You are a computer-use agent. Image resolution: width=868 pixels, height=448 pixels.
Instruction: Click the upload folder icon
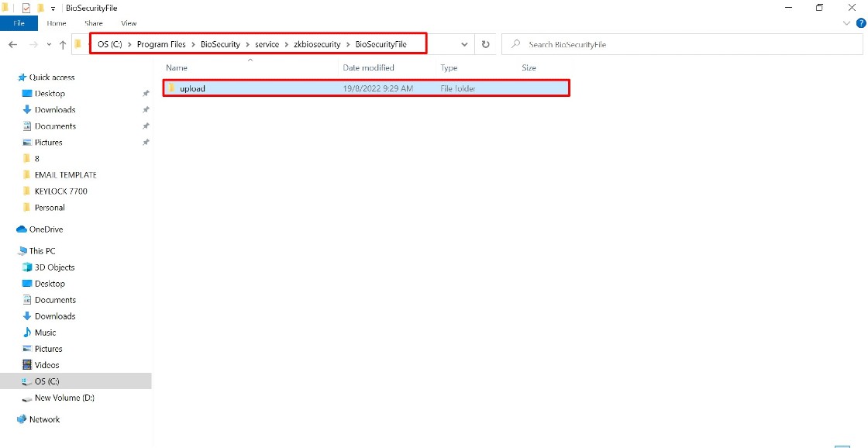click(x=171, y=88)
